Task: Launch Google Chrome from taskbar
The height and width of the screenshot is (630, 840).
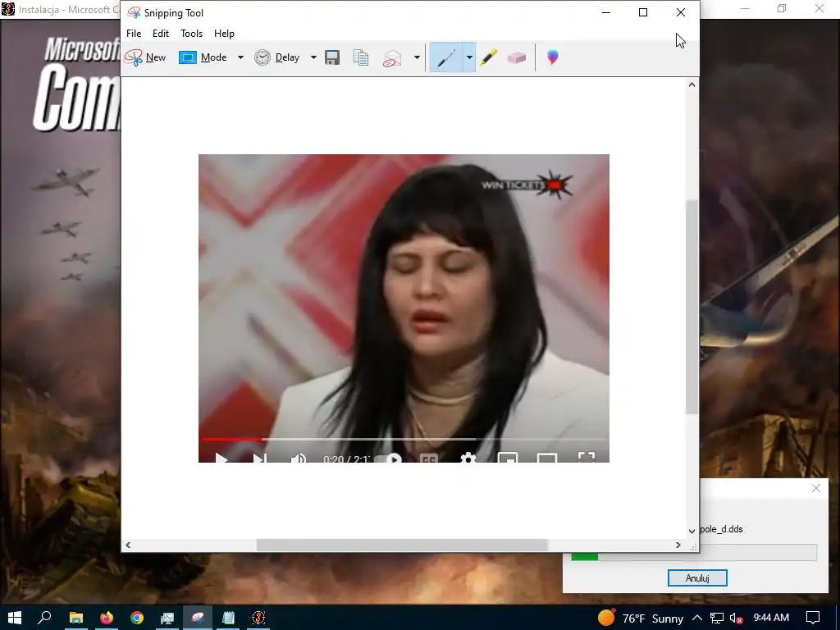Action: point(137,618)
